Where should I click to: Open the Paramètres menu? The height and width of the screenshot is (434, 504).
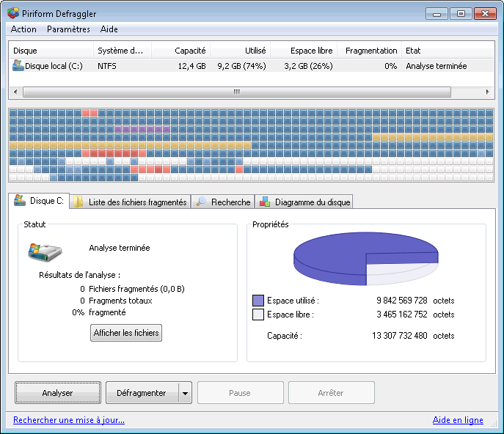coord(68,29)
